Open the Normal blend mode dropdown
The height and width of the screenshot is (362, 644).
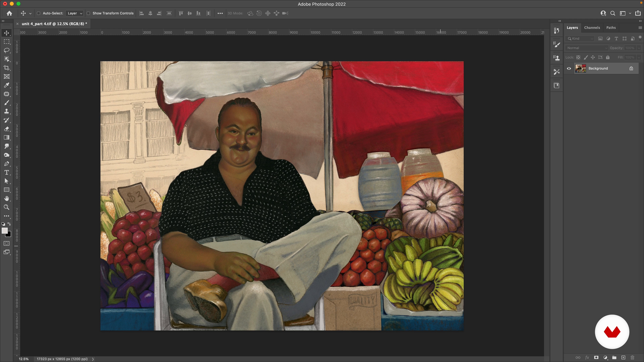(587, 48)
